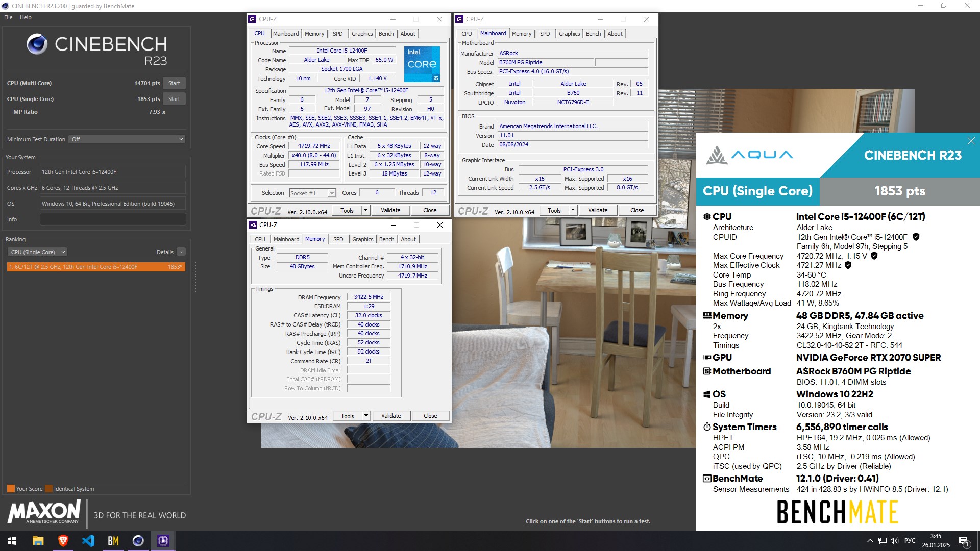The height and width of the screenshot is (551, 980).
Task: Click the sidebar resize grip handle
Action: click(194, 277)
